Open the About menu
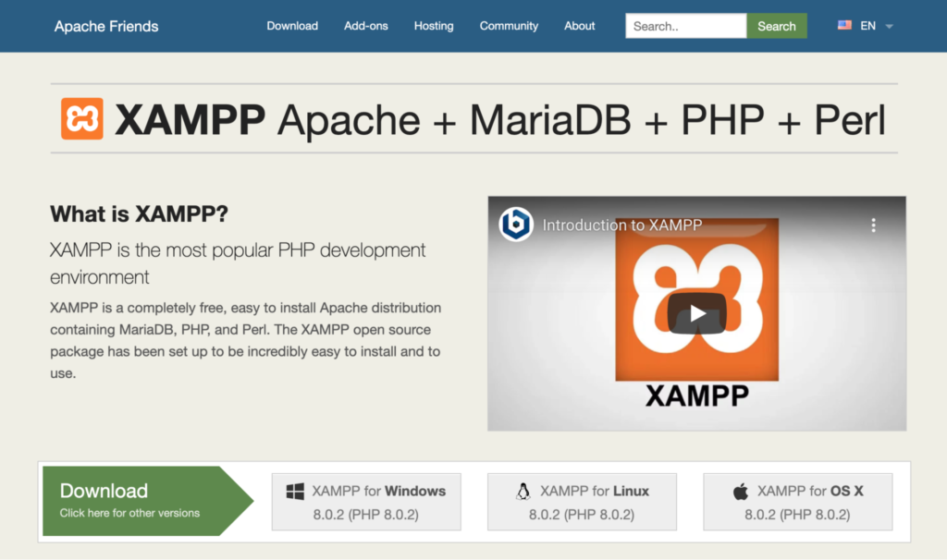The image size is (947, 560). pyautogui.click(x=579, y=26)
